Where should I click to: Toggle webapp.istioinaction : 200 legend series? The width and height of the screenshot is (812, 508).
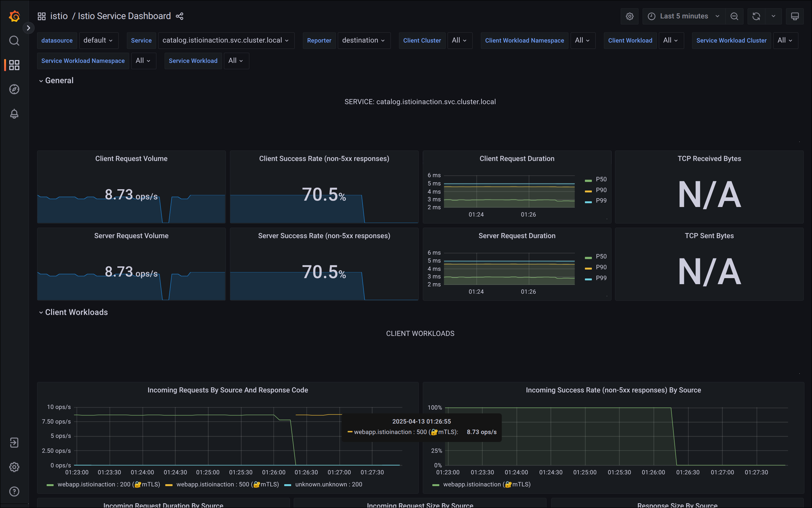tap(109, 485)
